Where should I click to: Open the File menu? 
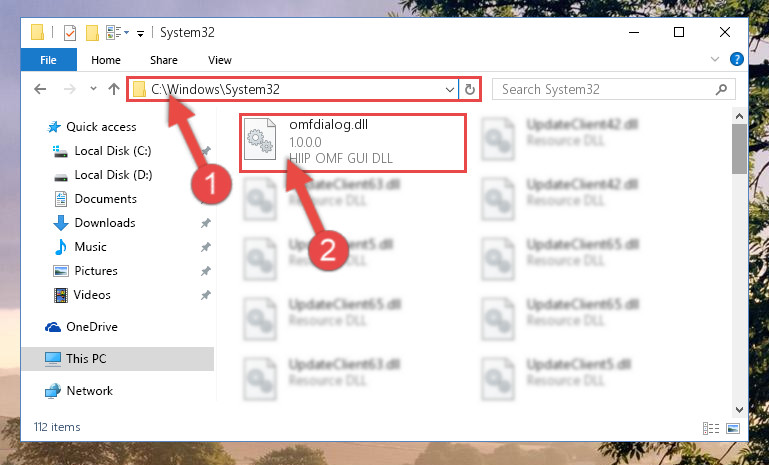click(48, 60)
